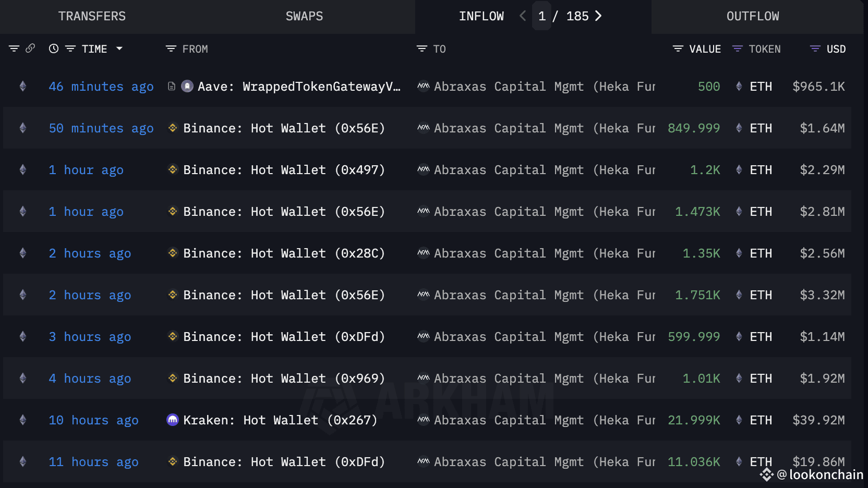Open the OUTFLOW tab

[753, 16]
